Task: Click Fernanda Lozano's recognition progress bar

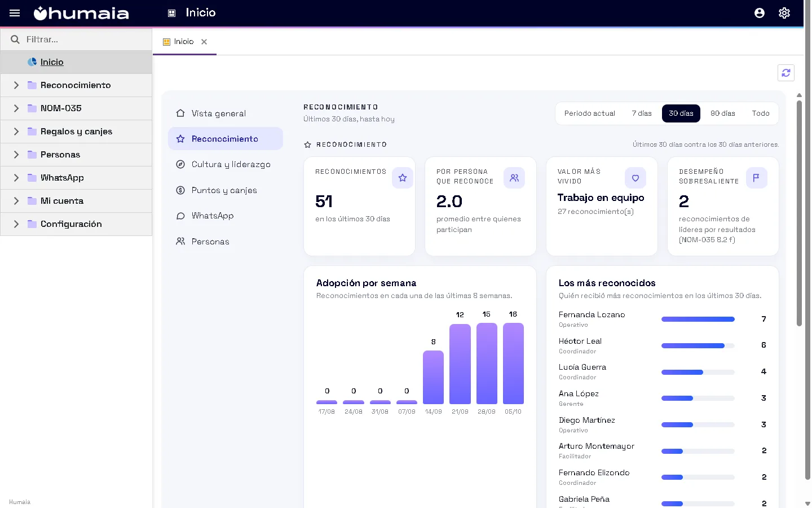Action: [x=698, y=319]
